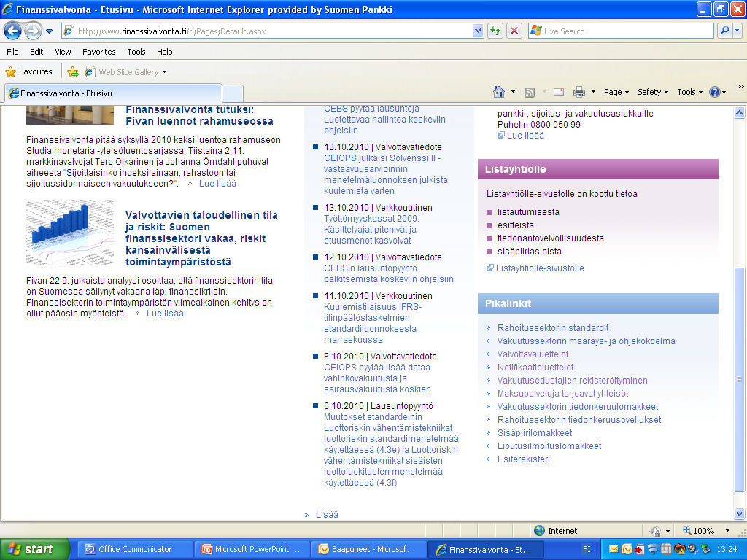Click the RSS feeds icon
747x560 pixels.
pyautogui.click(x=530, y=93)
